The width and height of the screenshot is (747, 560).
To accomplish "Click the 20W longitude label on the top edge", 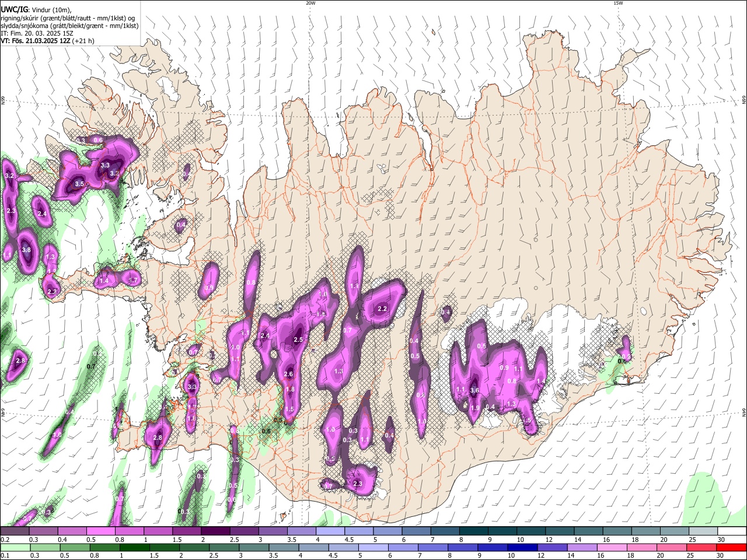I will click(310, 3).
